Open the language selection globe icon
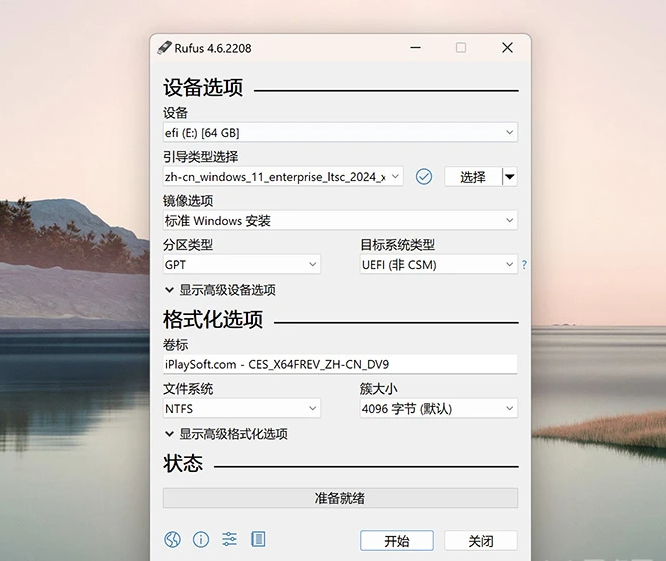This screenshot has width=666, height=561. pos(172,539)
